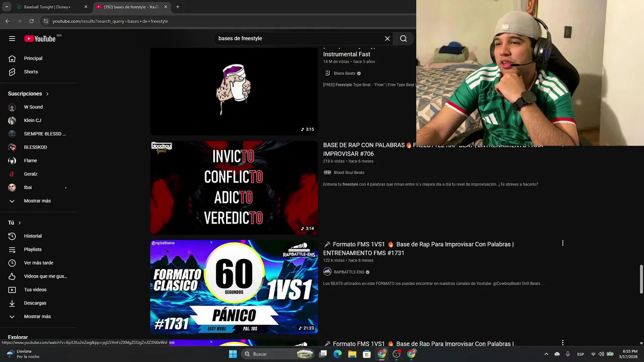Screen dimensions: 644x362
Task: Open options menu for Formato FMS #1731 video
Action: pyautogui.click(x=562, y=243)
